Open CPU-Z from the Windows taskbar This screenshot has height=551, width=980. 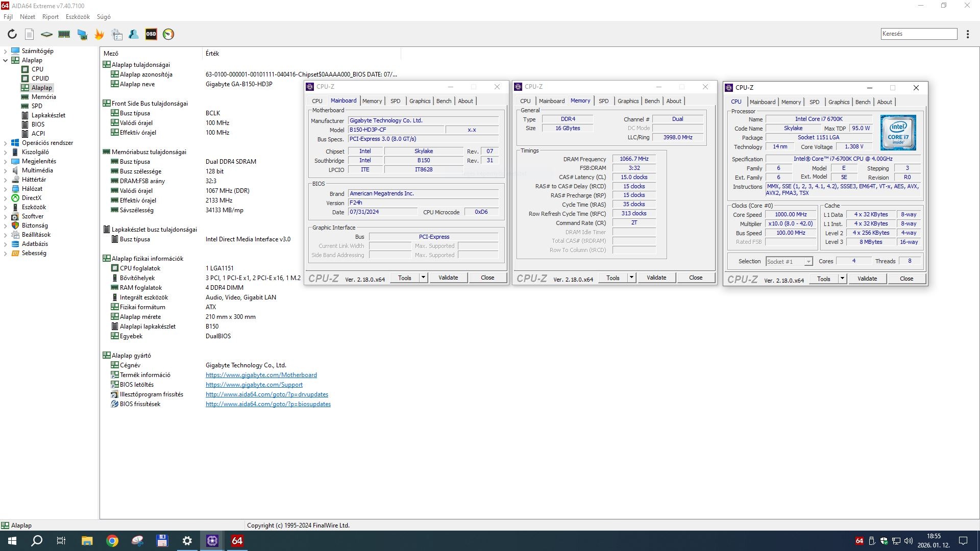(212, 541)
